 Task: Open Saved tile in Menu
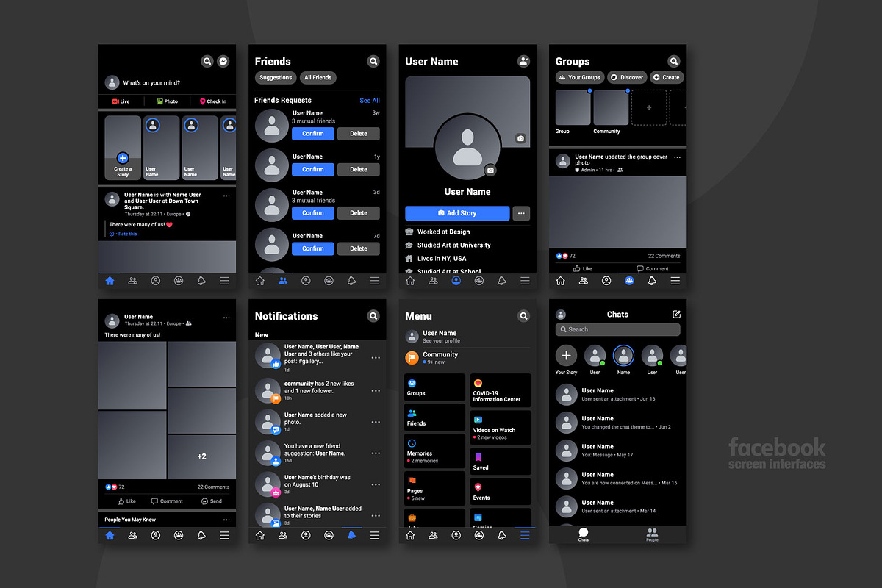501,462
